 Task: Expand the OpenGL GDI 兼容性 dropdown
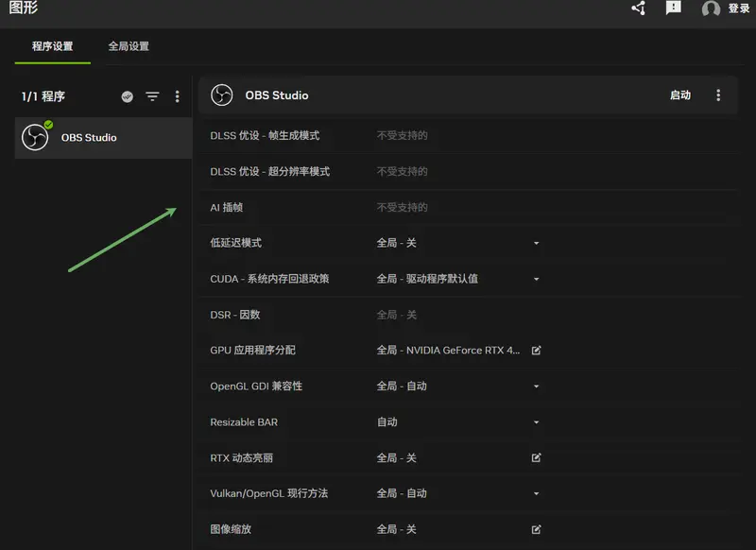click(536, 387)
